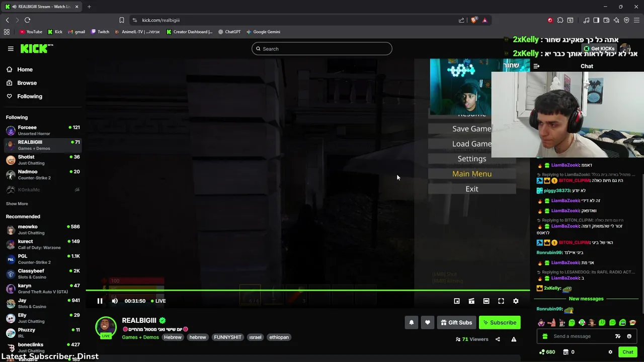The width and height of the screenshot is (644, 362).
Task: Click the Hebrew tag with capital H
Action: [x=173, y=337]
